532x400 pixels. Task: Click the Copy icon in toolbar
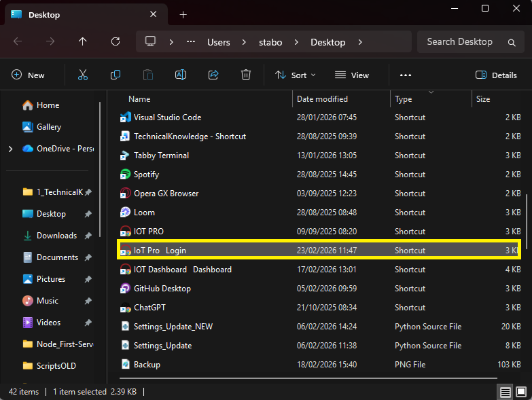click(x=116, y=75)
